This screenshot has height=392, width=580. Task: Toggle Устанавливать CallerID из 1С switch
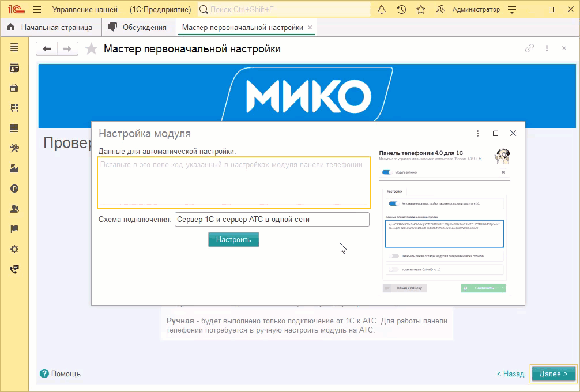393,270
